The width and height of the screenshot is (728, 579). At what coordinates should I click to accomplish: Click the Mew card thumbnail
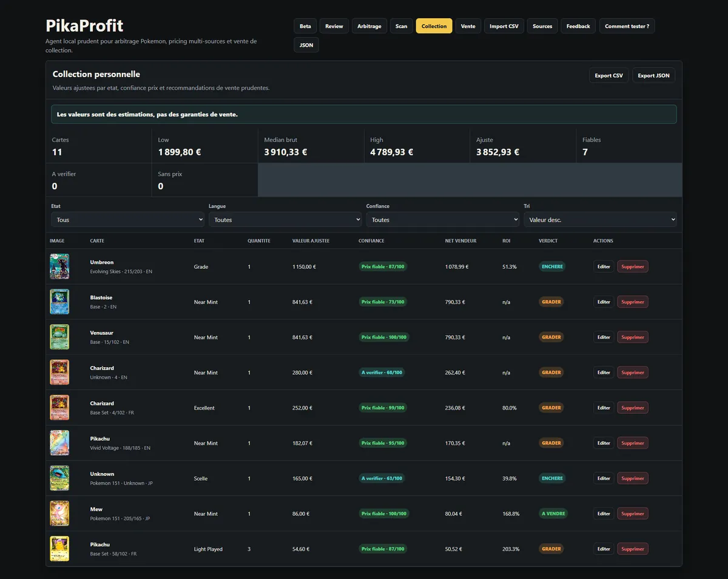(x=59, y=513)
